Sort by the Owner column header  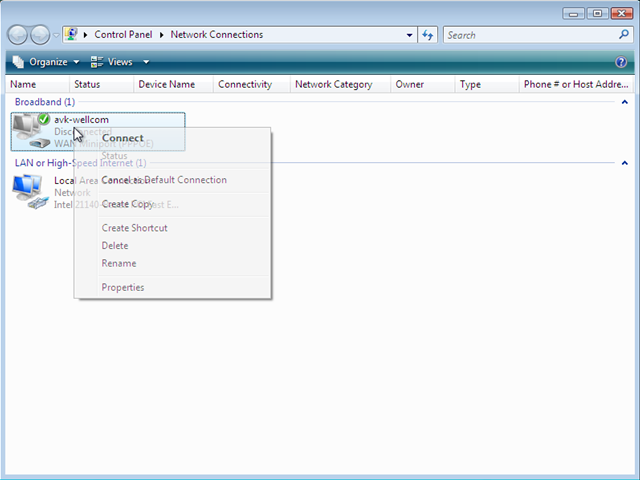tap(423, 84)
